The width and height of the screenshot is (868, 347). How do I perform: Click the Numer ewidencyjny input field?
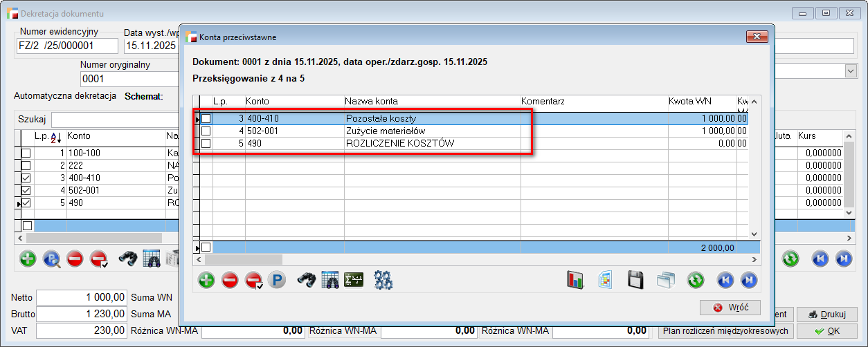[67, 46]
